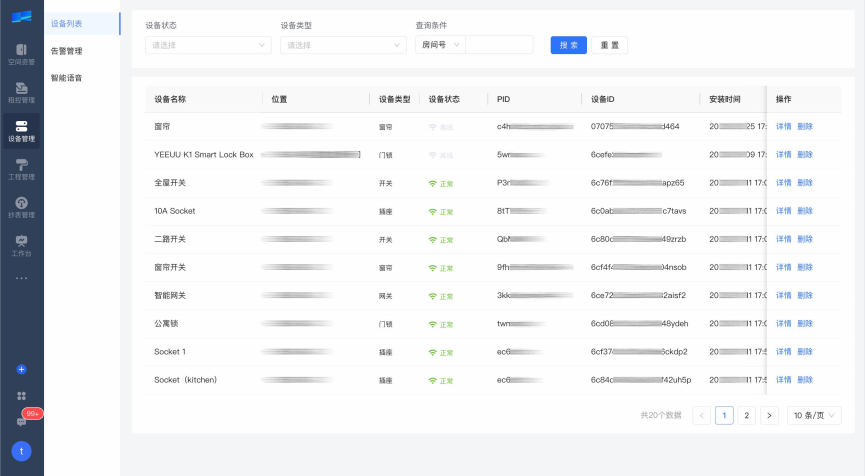This screenshot has height=476, width=865.
Task: Open 详情 for 窗帘开关 row
Action: click(x=783, y=267)
